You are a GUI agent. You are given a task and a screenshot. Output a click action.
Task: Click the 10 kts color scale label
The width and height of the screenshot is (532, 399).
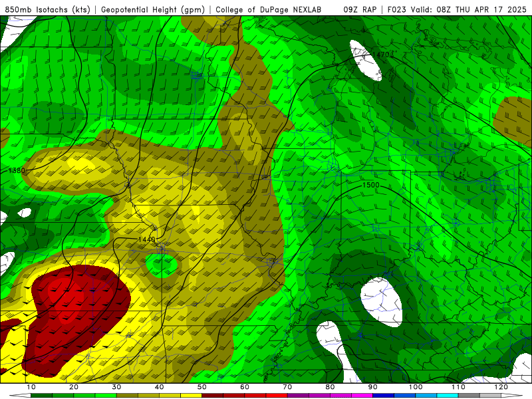pyautogui.click(x=31, y=387)
